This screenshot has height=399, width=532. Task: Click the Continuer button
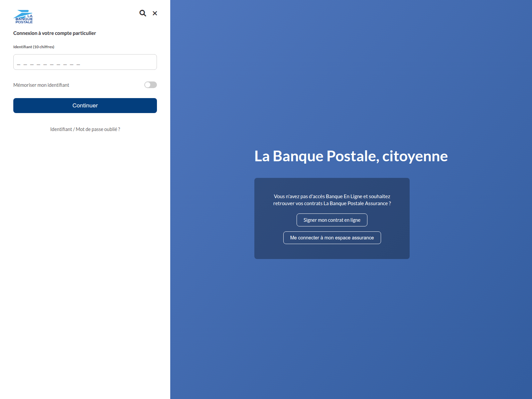(x=85, y=105)
